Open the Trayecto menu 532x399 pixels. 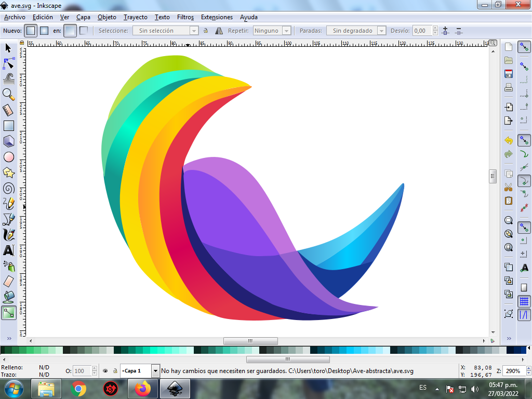[135, 17]
